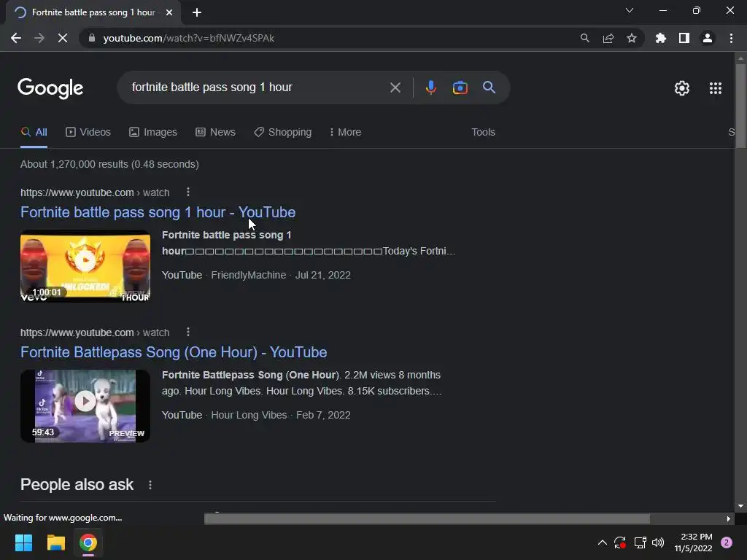Stop page loading with X button
Viewport: 747px width, 560px height.
[x=63, y=38]
